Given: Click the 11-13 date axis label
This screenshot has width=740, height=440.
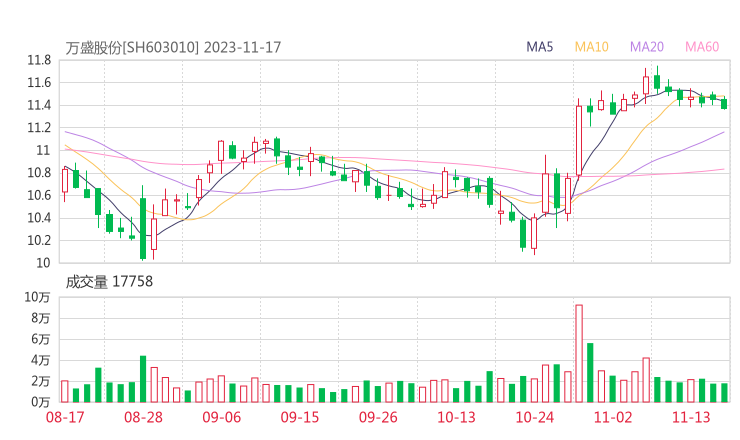Looking at the screenshot, I should click(691, 417).
